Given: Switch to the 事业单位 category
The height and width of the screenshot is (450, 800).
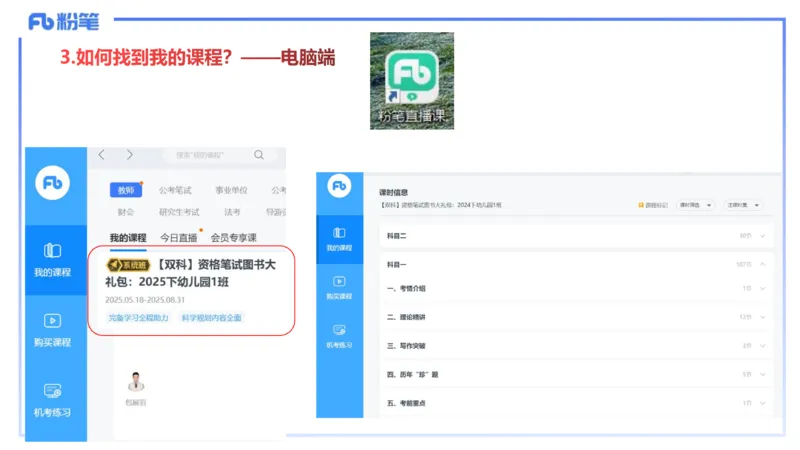Looking at the screenshot, I should 231,190.
